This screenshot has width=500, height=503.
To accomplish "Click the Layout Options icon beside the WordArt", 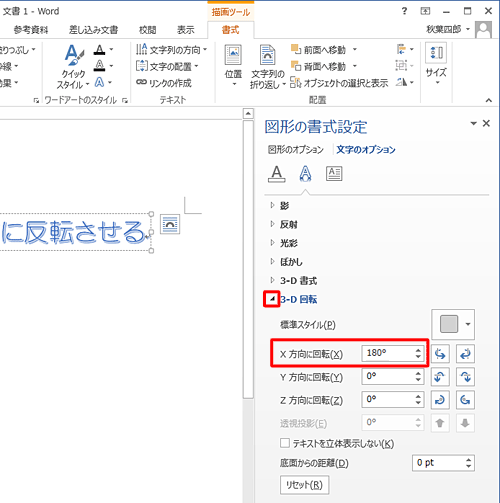I will (170, 224).
